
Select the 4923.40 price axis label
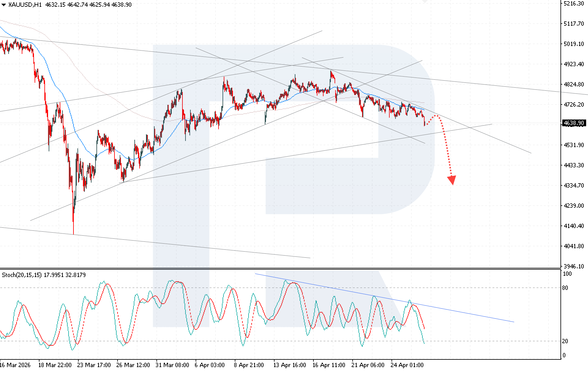pyautogui.click(x=574, y=64)
